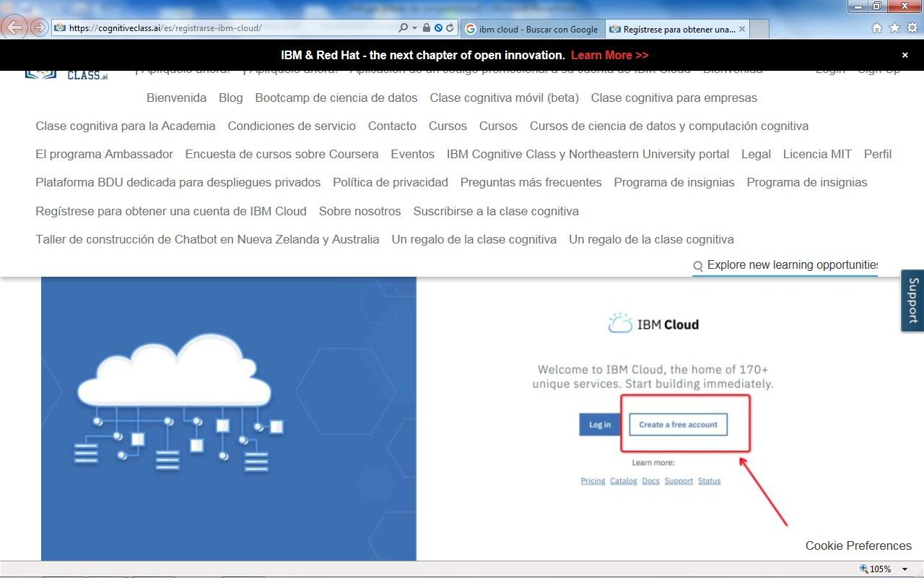Open the Tools gear menu
The width and height of the screenshot is (924, 578).
[x=912, y=28]
